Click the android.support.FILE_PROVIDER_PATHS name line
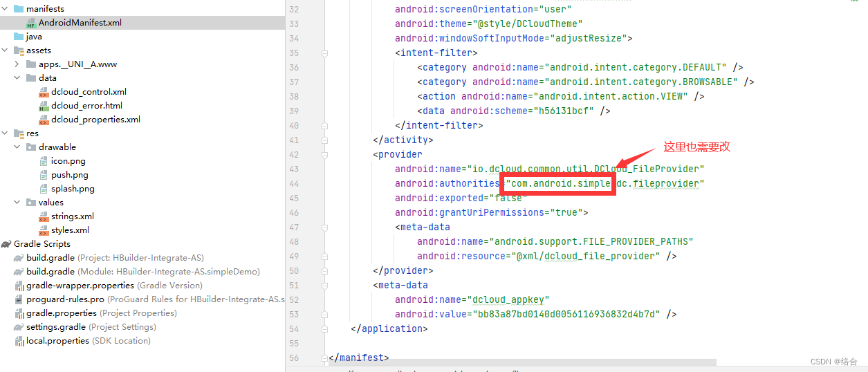868x372 pixels. pos(555,242)
